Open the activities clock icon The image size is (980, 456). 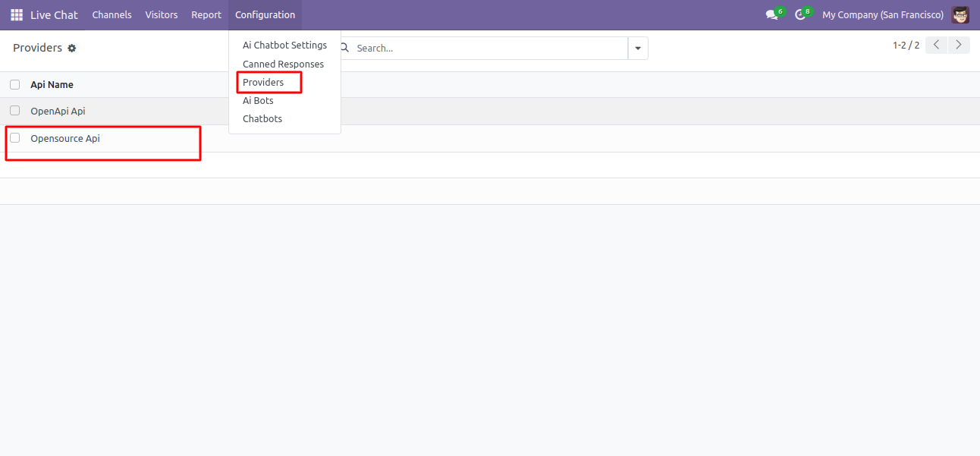tap(799, 15)
